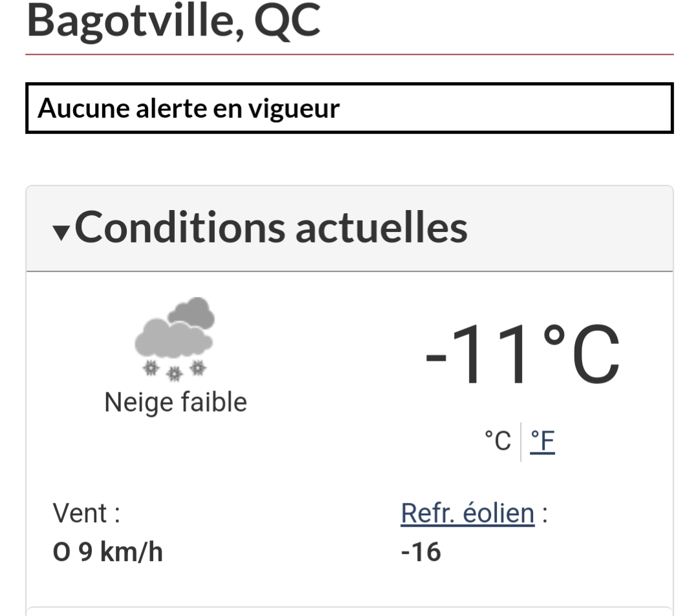Viewport: 698px width, 616px height.
Task: Click the Bagotville, QC page title
Action: (173, 21)
